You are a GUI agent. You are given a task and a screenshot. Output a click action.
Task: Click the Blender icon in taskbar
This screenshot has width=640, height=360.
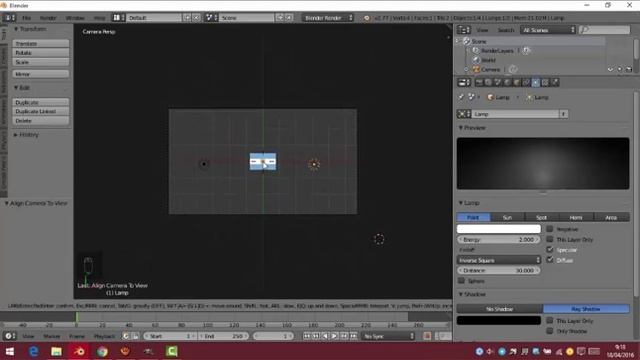(79, 351)
